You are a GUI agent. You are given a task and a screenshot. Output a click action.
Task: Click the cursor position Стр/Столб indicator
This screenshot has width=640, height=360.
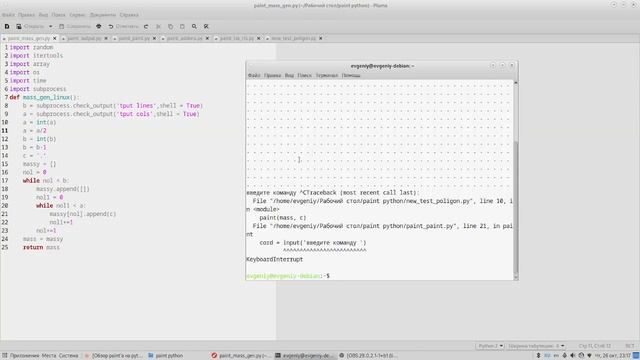tap(594, 346)
